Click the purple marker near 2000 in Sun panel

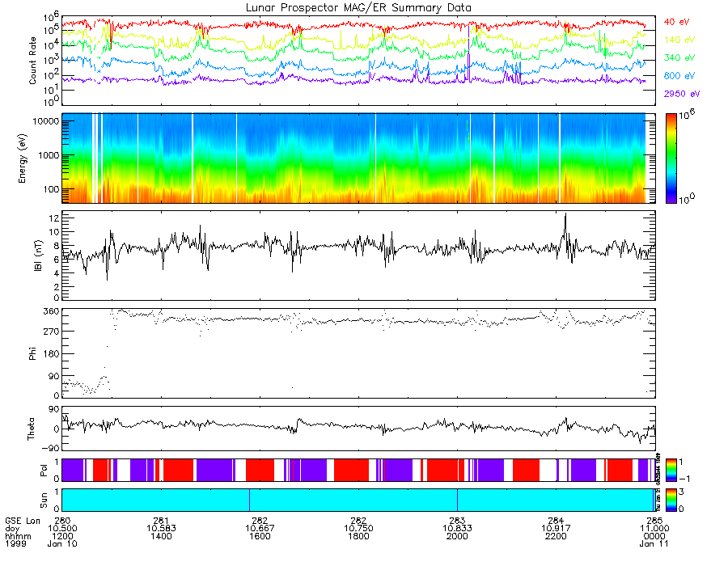click(457, 500)
